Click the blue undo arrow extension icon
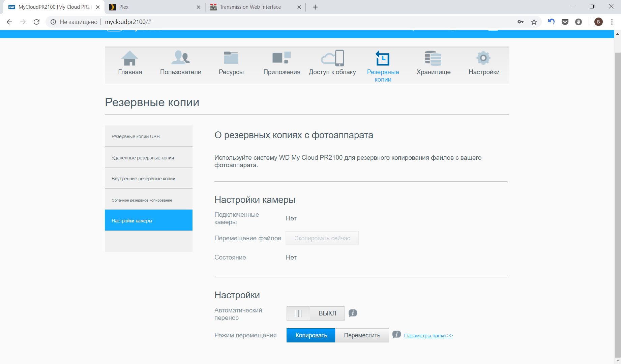This screenshot has width=621, height=364. pyautogui.click(x=551, y=22)
